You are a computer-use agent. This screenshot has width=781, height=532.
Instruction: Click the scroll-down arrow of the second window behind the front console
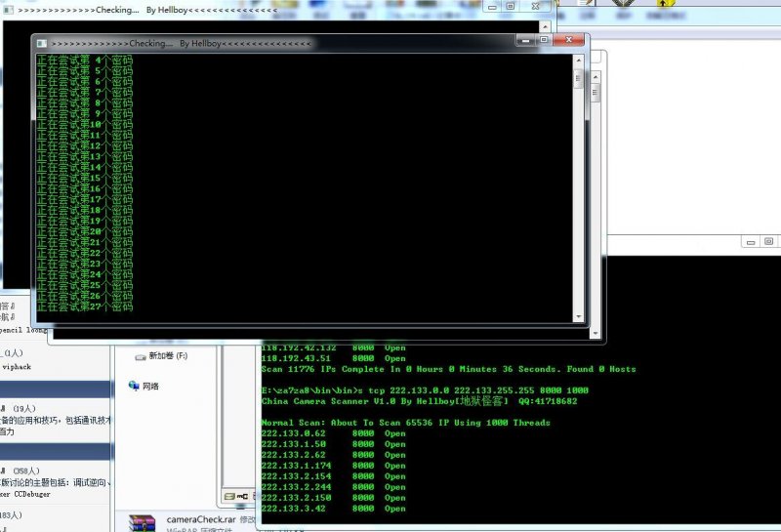596,333
